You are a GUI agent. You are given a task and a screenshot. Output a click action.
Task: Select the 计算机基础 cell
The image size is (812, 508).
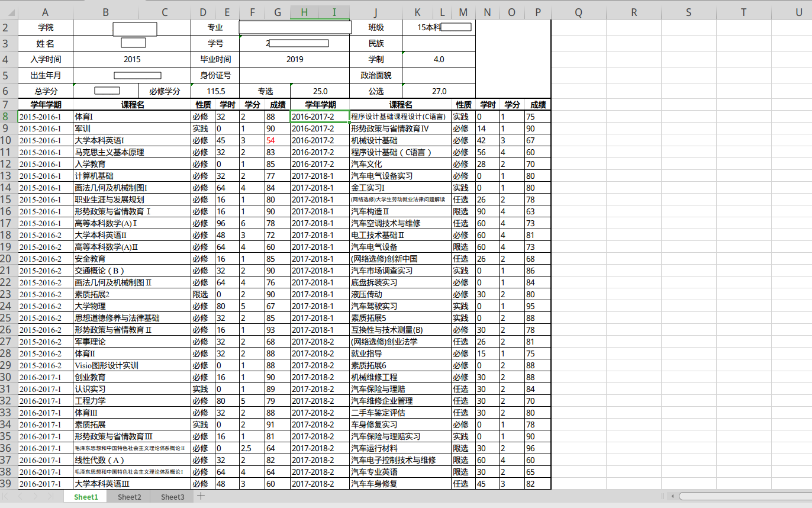131,176
